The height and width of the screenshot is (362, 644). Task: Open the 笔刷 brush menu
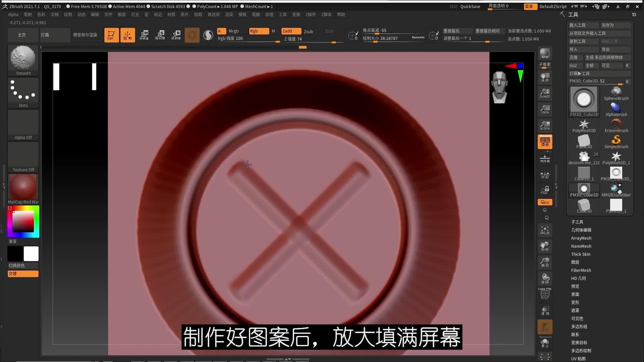click(28, 14)
